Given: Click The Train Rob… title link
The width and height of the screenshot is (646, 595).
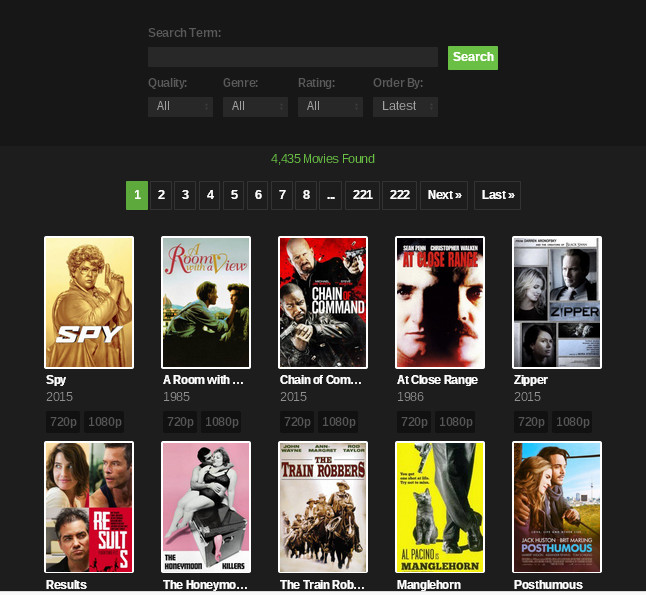Looking at the screenshot, I should pos(322,585).
